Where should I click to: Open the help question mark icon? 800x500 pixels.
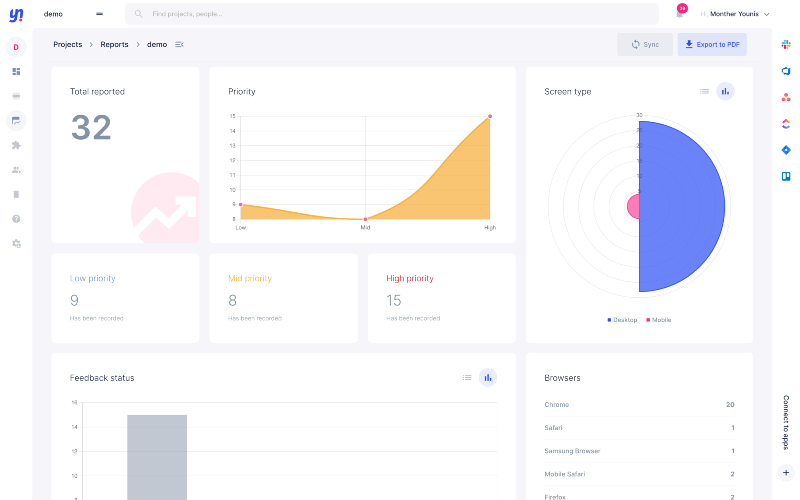pyautogui.click(x=16, y=219)
